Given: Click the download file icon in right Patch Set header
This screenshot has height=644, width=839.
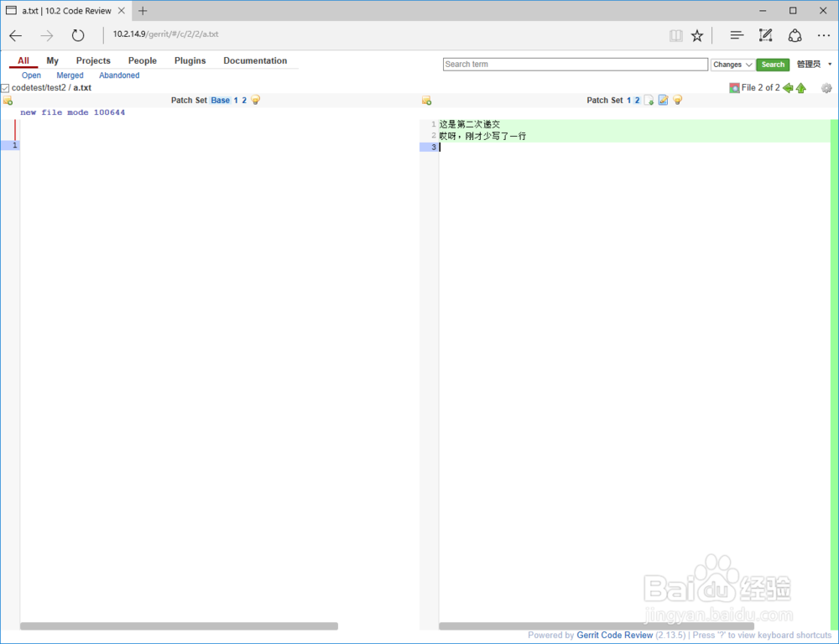Looking at the screenshot, I should 649,100.
